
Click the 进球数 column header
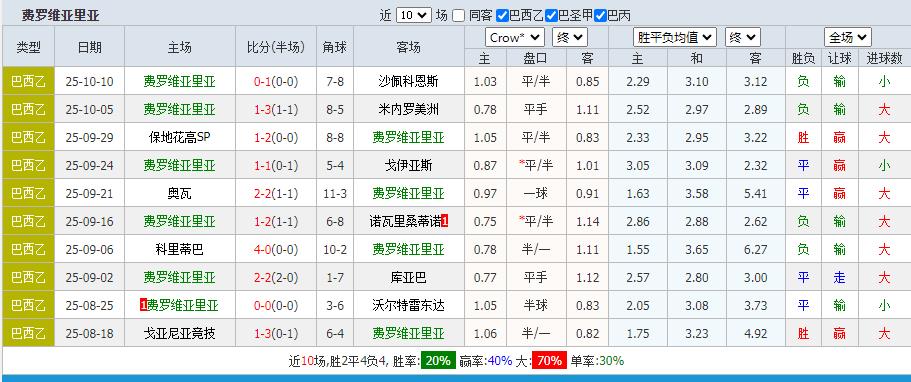(x=884, y=58)
